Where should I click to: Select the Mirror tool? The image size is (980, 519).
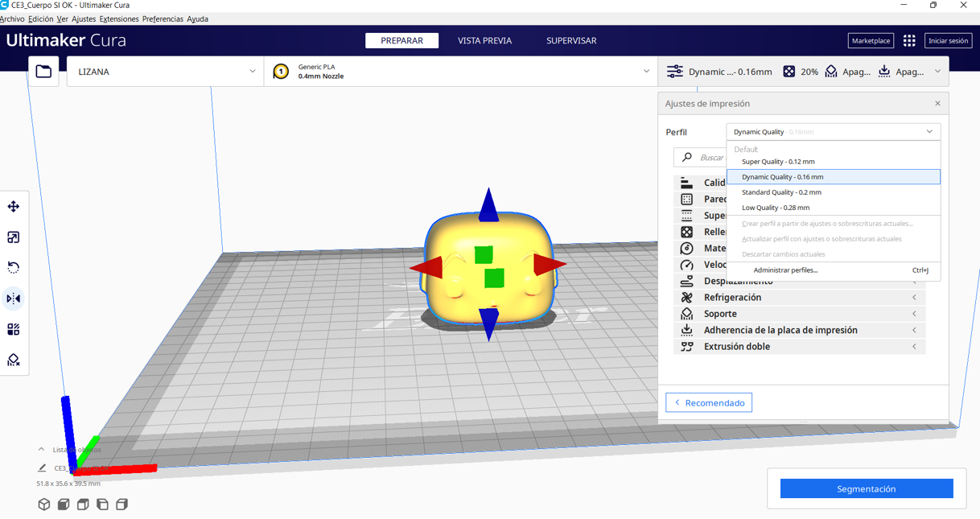coord(14,299)
